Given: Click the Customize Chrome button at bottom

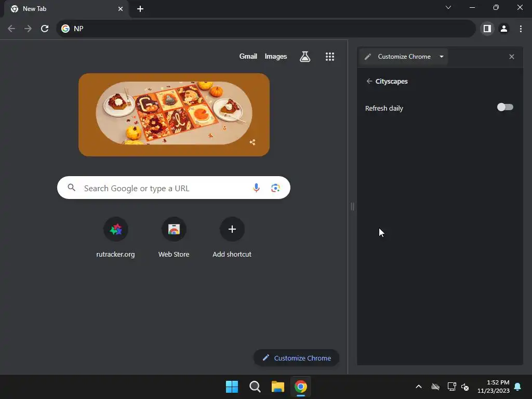Looking at the screenshot, I should coord(297,358).
